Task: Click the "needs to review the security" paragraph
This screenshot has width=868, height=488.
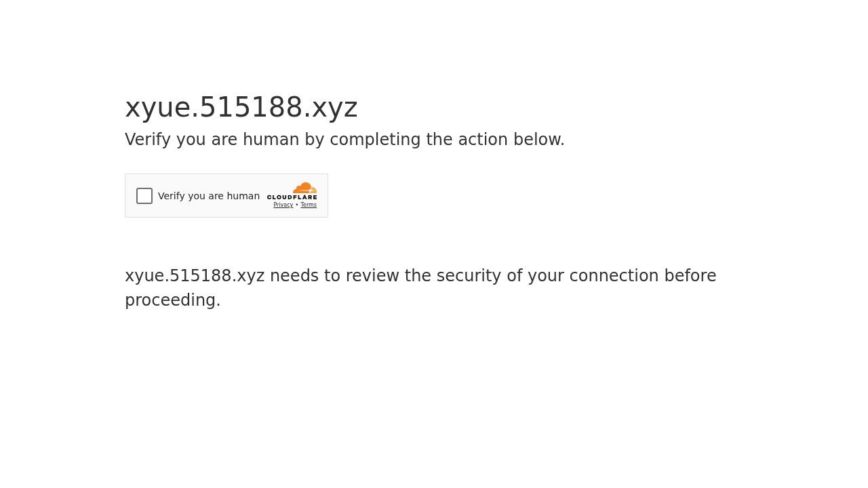Action: click(x=420, y=276)
